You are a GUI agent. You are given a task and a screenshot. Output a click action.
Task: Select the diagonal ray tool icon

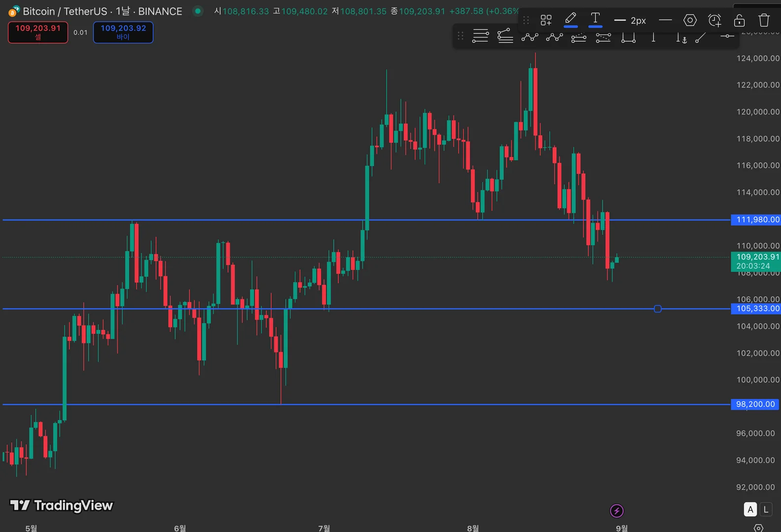701,37
